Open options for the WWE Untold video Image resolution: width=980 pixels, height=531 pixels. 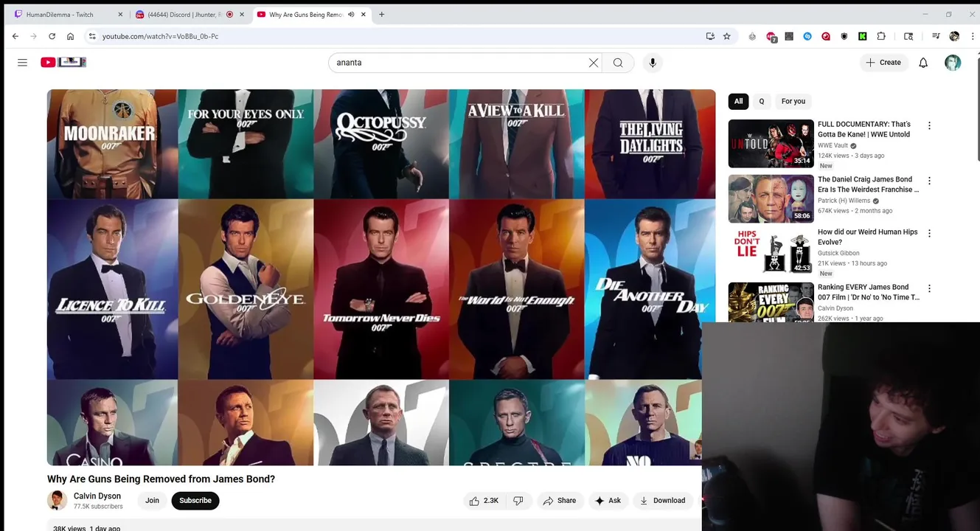pos(929,125)
